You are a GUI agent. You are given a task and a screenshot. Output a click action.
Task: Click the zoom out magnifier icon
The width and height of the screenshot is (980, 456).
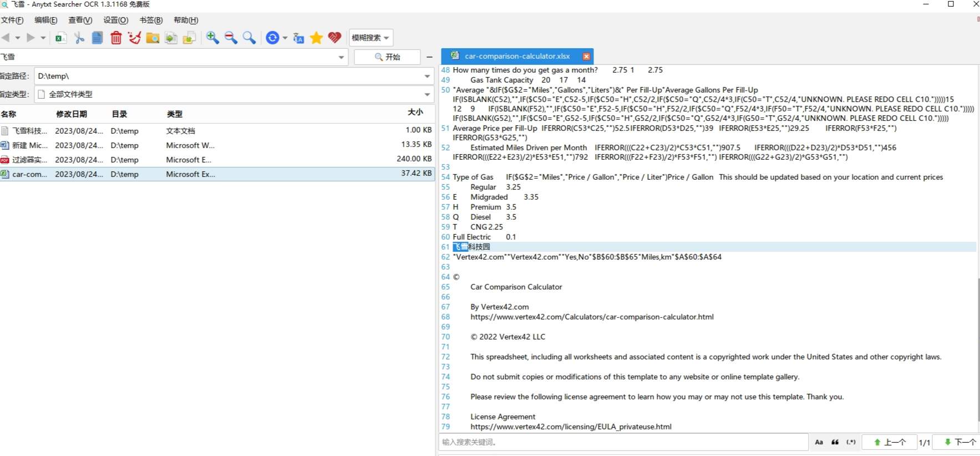pos(231,38)
